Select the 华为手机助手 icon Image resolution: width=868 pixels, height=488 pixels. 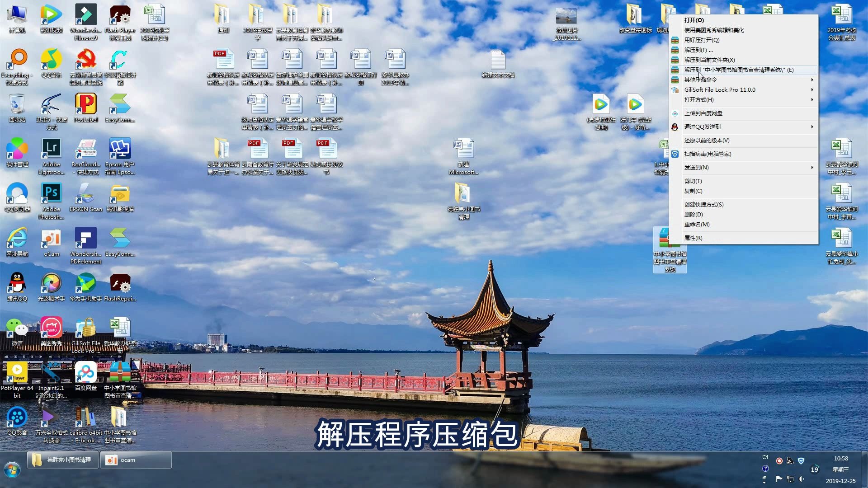[86, 288]
